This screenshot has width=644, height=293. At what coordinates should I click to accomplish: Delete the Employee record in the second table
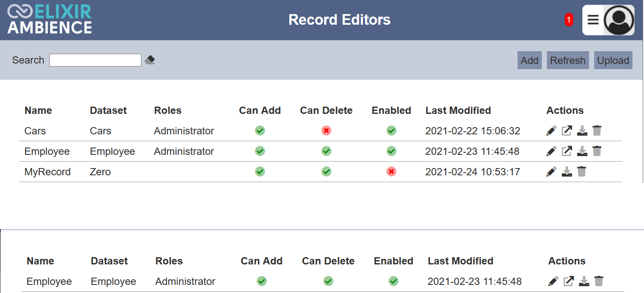pyautogui.click(x=599, y=281)
